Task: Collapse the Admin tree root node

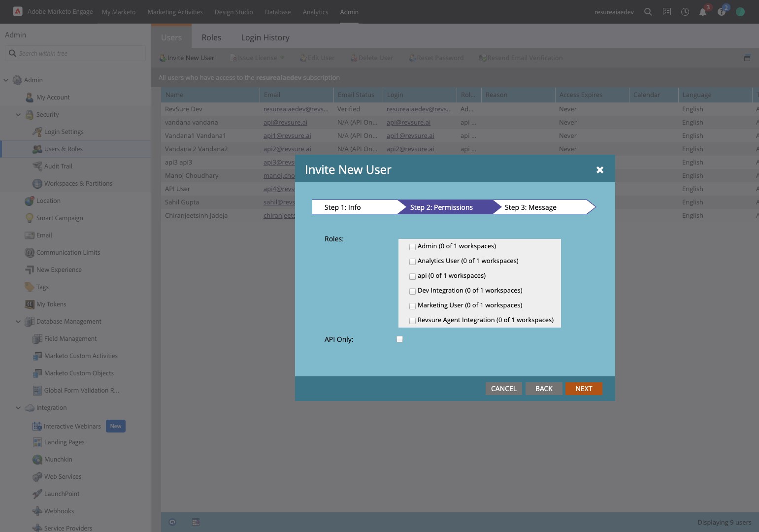Action: 6,80
